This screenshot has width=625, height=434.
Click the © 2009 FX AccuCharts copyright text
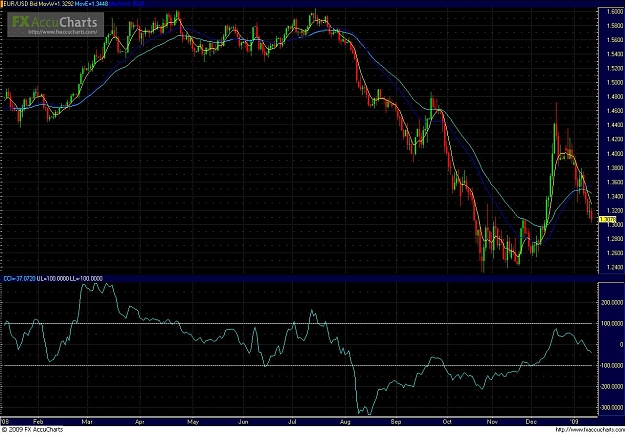(x=32, y=430)
